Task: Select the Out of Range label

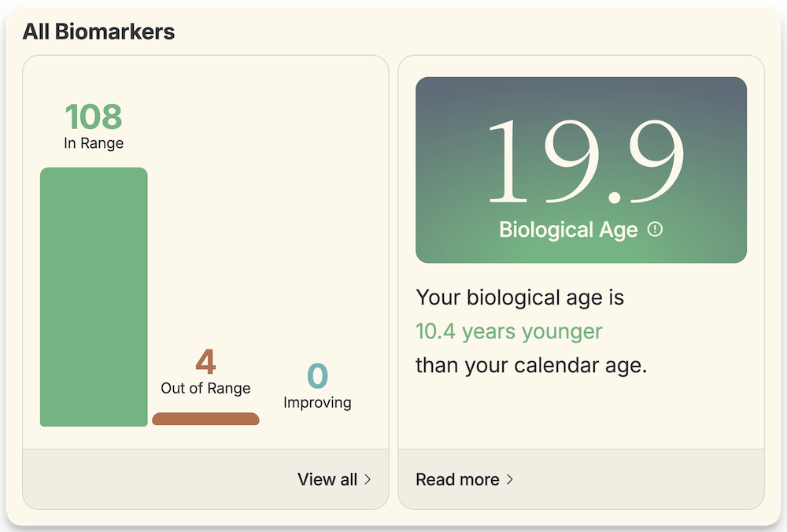Action: tap(205, 388)
